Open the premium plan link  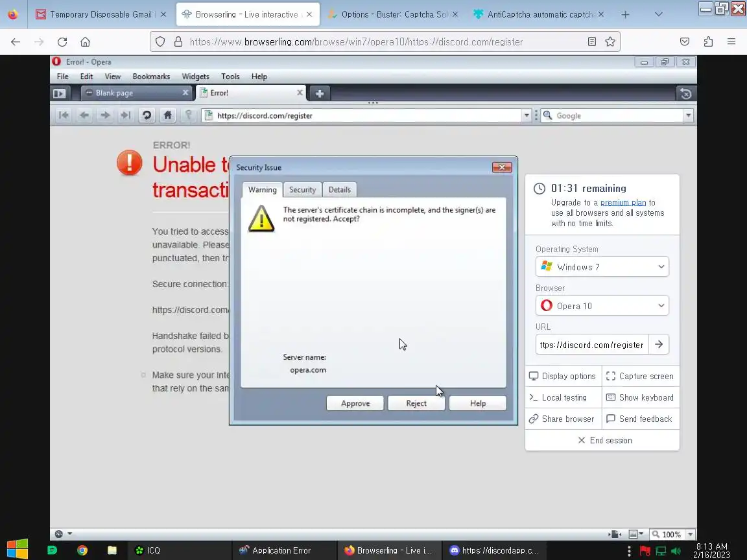click(x=623, y=202)
